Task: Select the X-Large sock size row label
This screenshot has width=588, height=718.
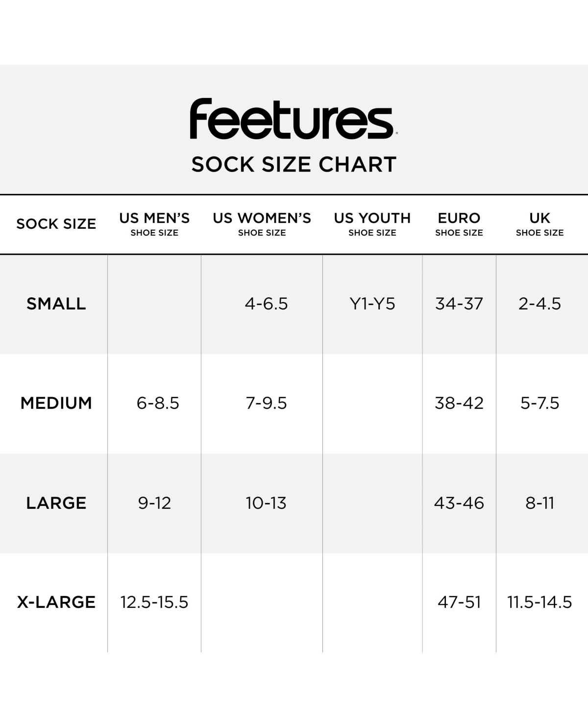Action: coord(56,602)
